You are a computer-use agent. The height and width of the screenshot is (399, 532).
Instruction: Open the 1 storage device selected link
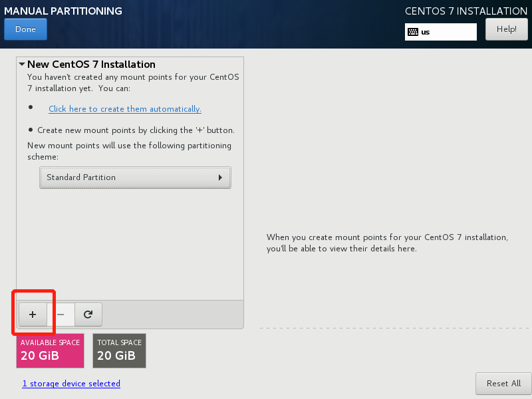point(71,384)
